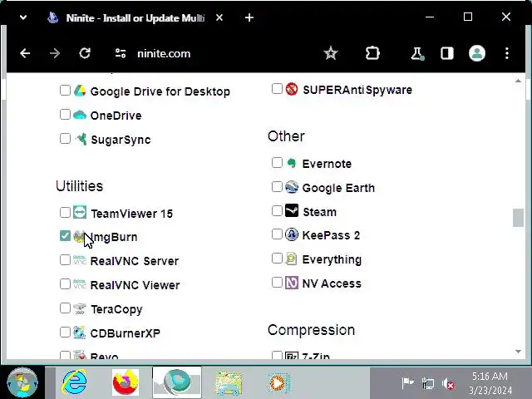Open Windows Media Player from taskbar
This screenshot has width=532, height=399.
[x=278, y=383]
